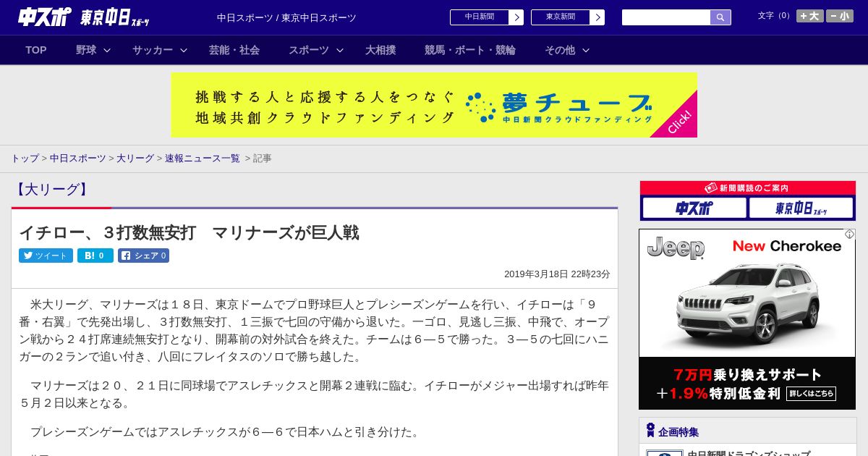Click the ribbon icon beside 企画特集
Viewport: 868px width, 456px height.
point(650,431)
